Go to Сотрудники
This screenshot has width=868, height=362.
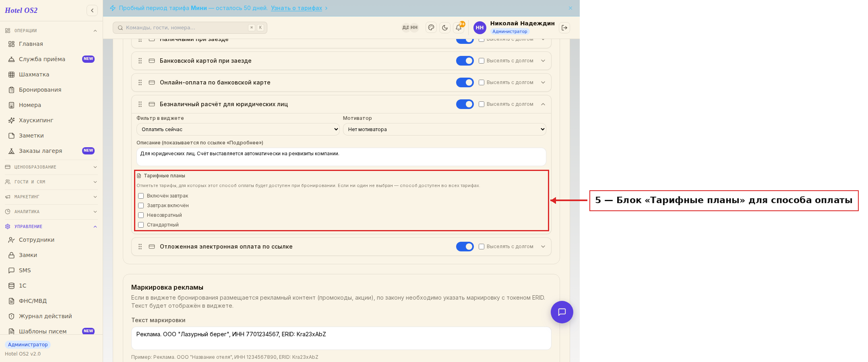(x=51, y=240)
